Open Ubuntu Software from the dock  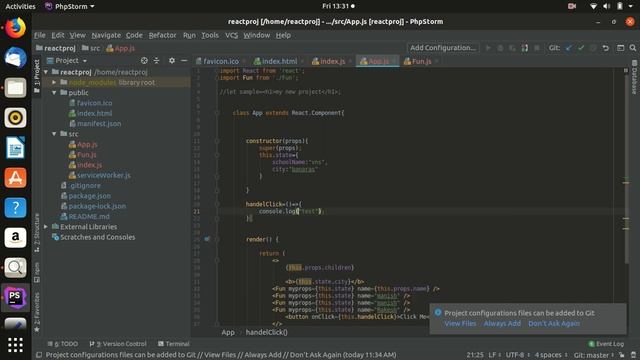pos(16,178)
